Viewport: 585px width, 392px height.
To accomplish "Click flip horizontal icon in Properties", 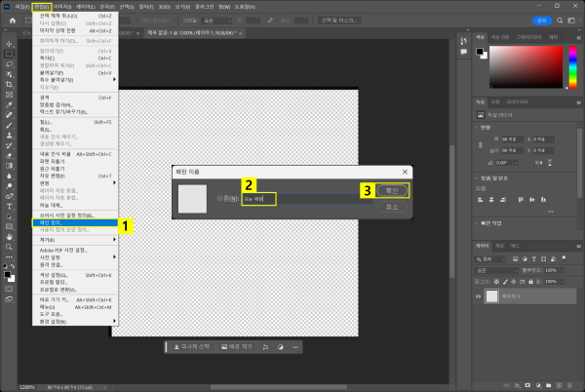I will (x=539, y=163).
